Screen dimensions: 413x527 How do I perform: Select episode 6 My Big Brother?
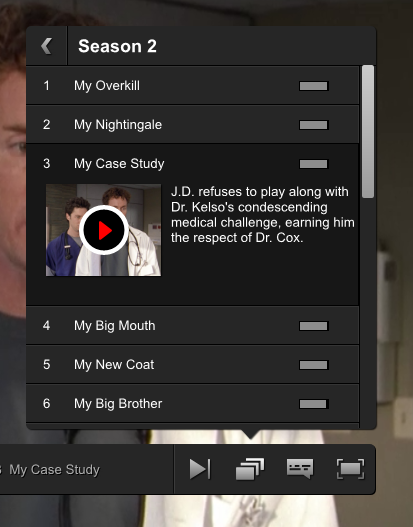[193, 404]
